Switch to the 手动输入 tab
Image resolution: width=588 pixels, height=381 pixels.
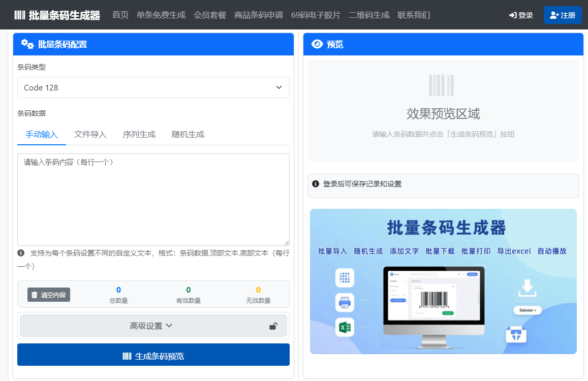42,134
